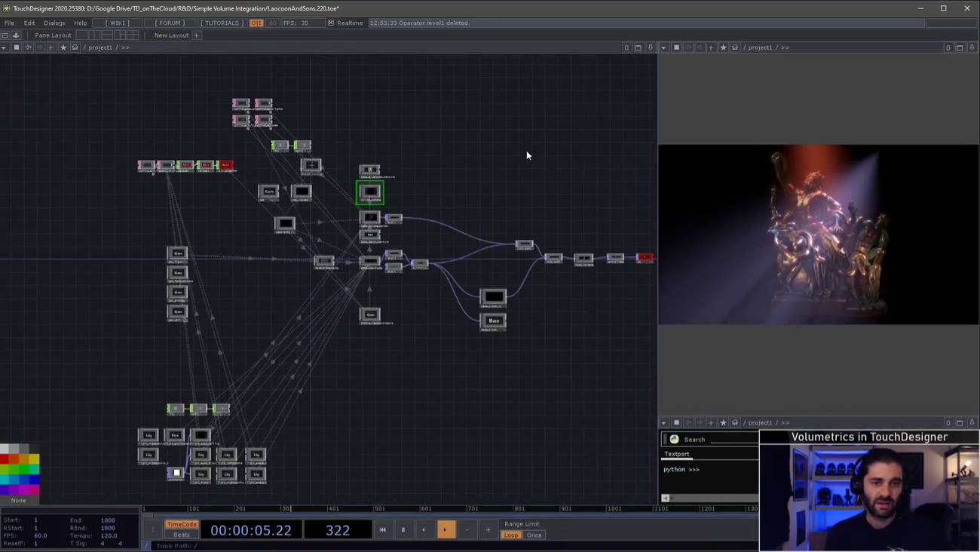Open the Help menu
This screenshot has height=552, width=980.
coord(80,23)
